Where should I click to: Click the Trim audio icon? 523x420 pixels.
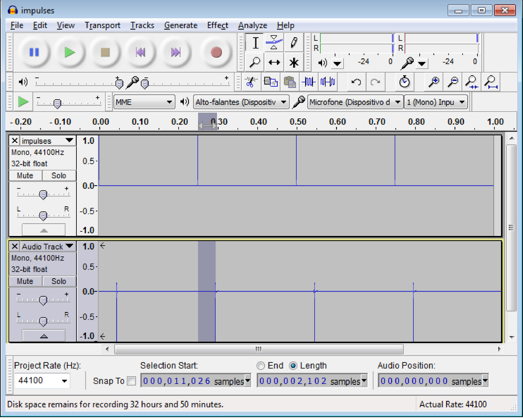tap(309, 82)
